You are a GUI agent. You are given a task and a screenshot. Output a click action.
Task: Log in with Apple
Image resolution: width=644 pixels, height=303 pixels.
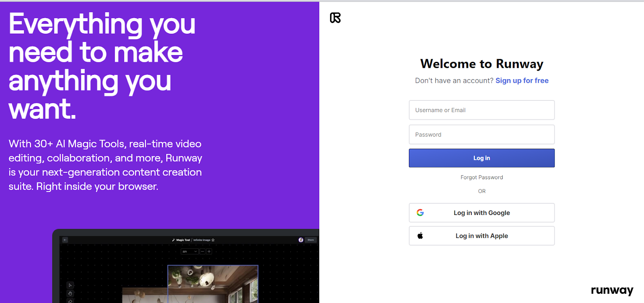tap(482, 236)
